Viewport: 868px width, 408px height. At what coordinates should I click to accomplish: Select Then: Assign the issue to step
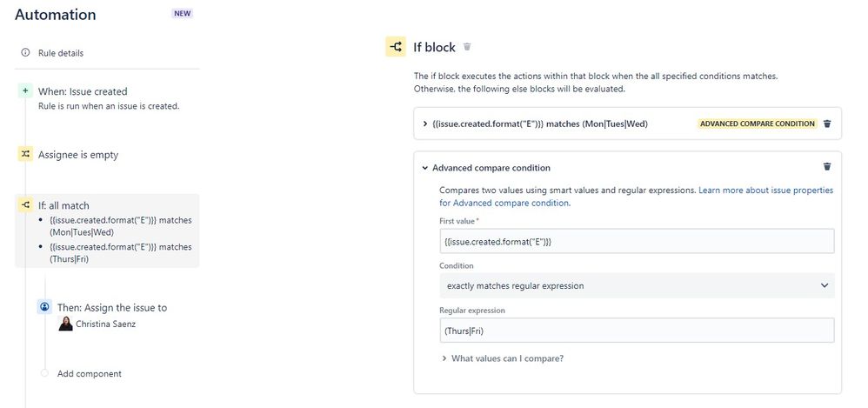tap(112, 307)
